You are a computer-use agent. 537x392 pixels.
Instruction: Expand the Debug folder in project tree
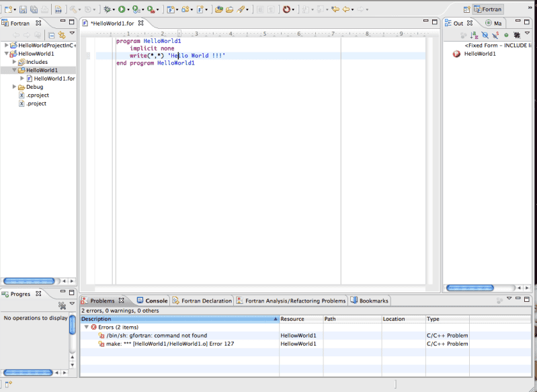(x=14, y=87)
